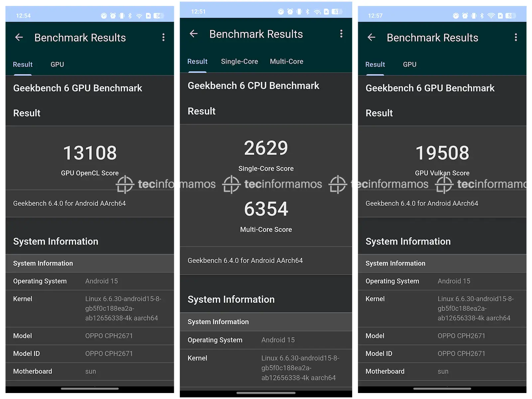Select Result tab in CPU Benchmark screen
The height and width of the screenshot is (399, 532).
pos(197,62)
